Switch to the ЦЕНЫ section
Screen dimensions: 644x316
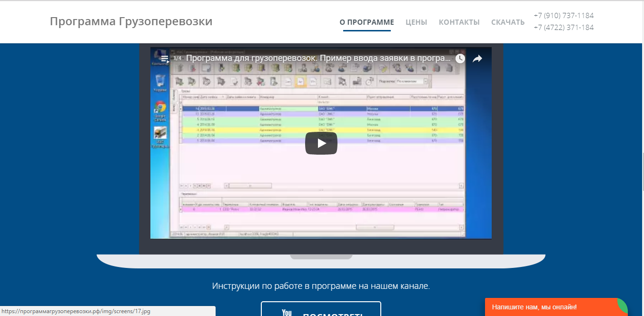pyautogui.click(x=416, y=22)
